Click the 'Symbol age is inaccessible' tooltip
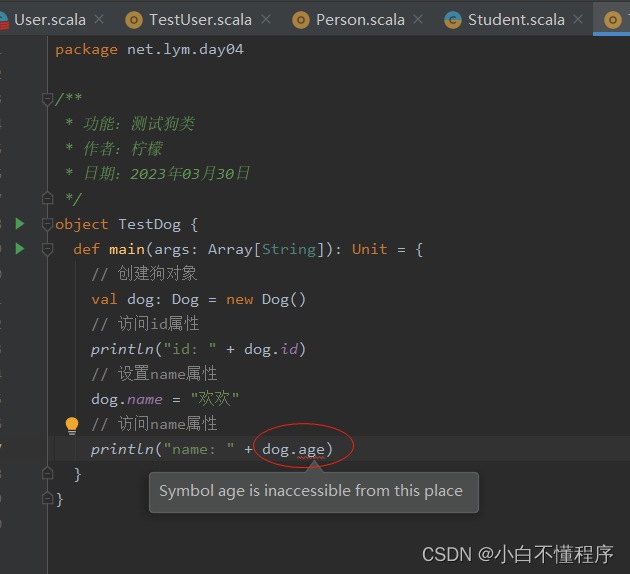The image size is (630, 574). coord(314,492)
